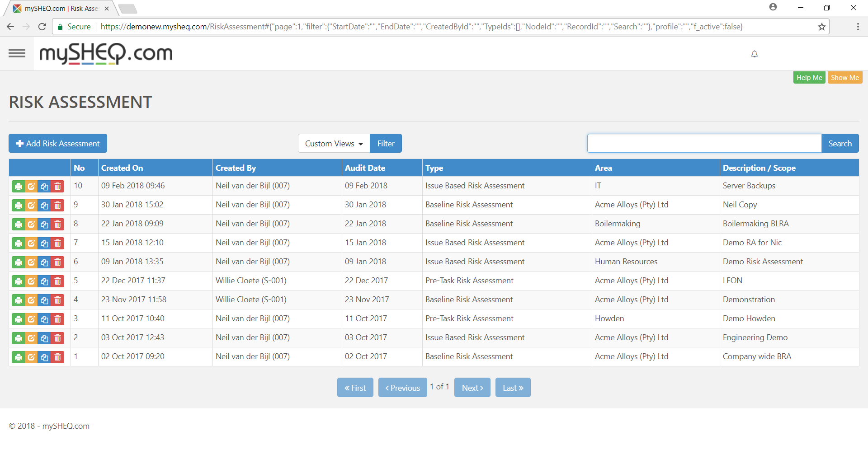The width and height of the screenshot is (868, 468).
Task: Open the hamburger navigation menu
Action: (17, 53)
